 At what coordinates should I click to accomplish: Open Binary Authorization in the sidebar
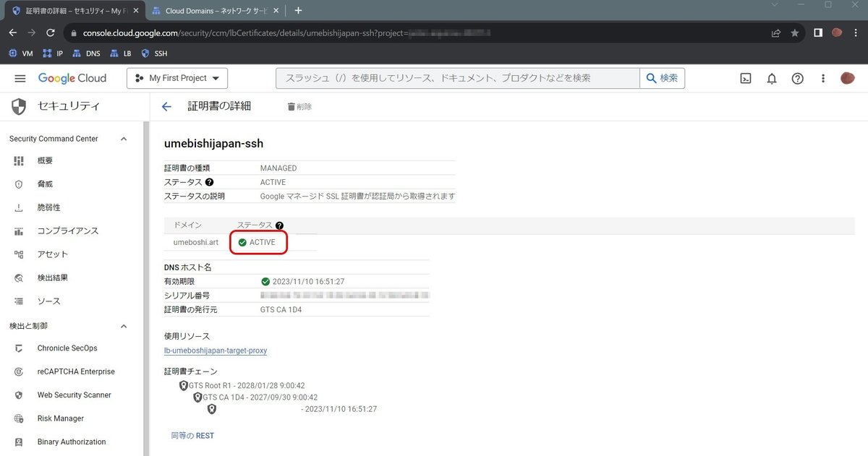[x=72, y=442]
